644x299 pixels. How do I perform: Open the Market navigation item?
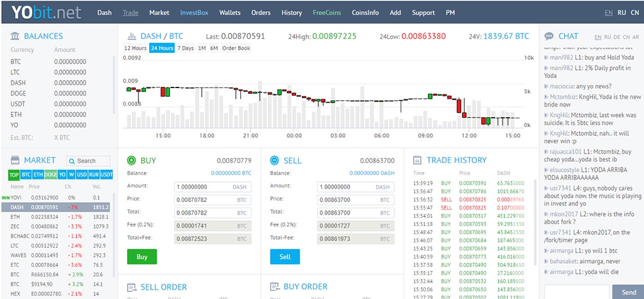click(x=159, y=13)
